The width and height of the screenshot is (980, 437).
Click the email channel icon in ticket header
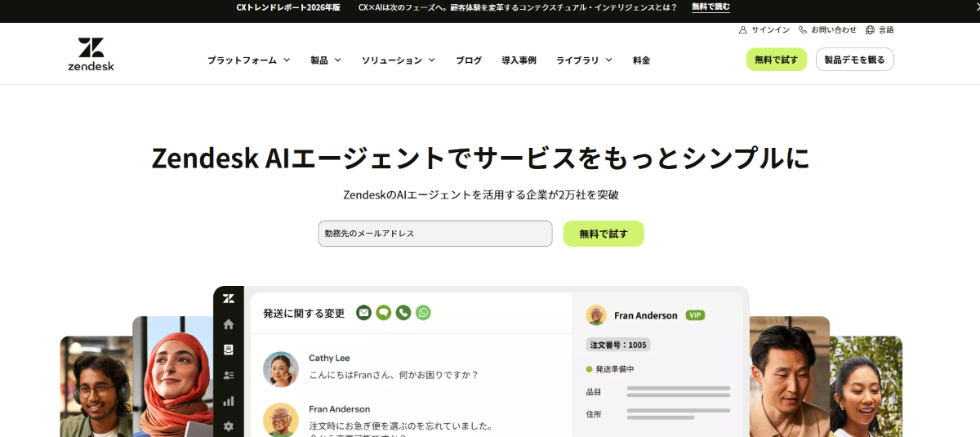coord(363,313)
